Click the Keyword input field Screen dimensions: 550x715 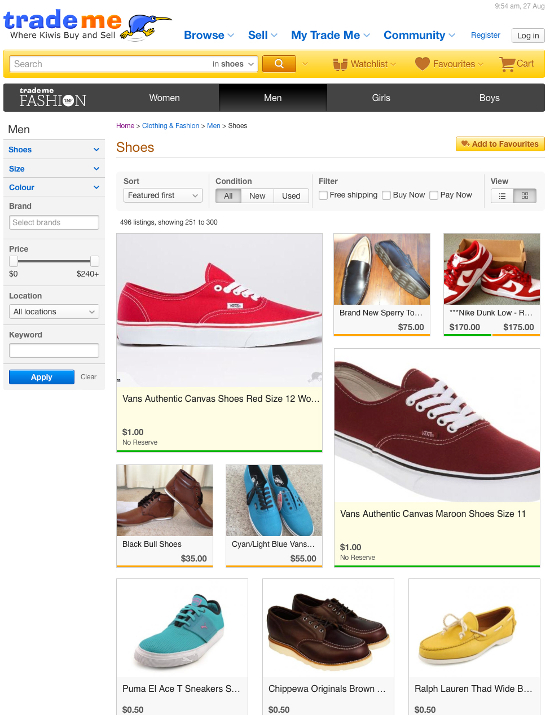(x=54, y=350)
